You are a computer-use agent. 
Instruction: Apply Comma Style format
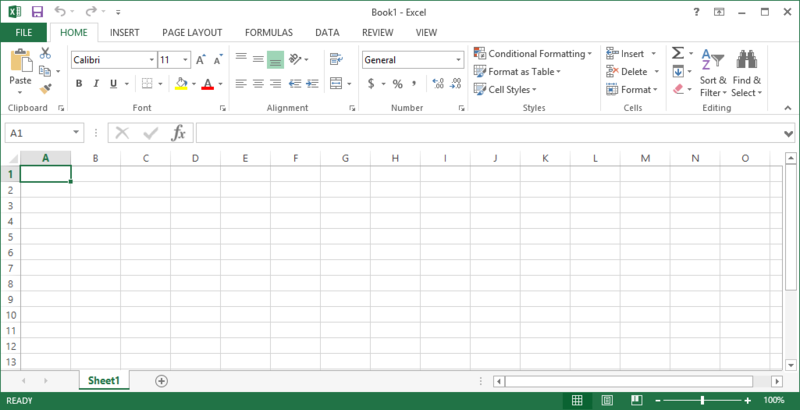point(414,83)
